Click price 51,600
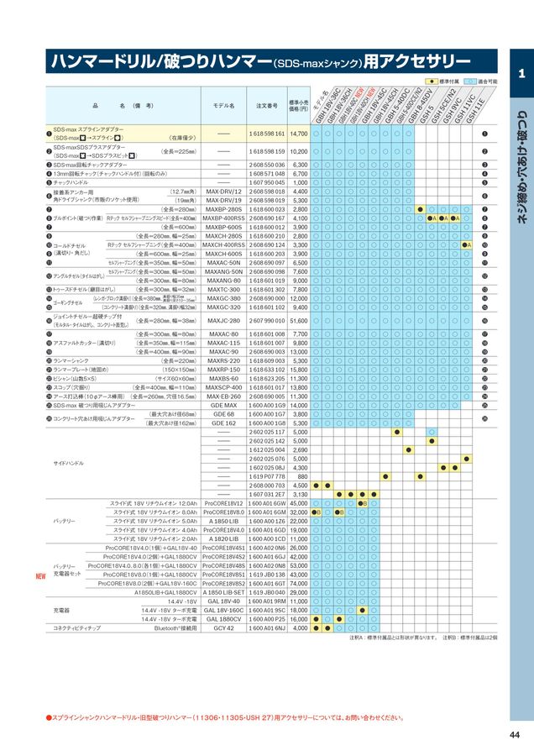Viewport: 534px width, 756px height. [299, 321]
